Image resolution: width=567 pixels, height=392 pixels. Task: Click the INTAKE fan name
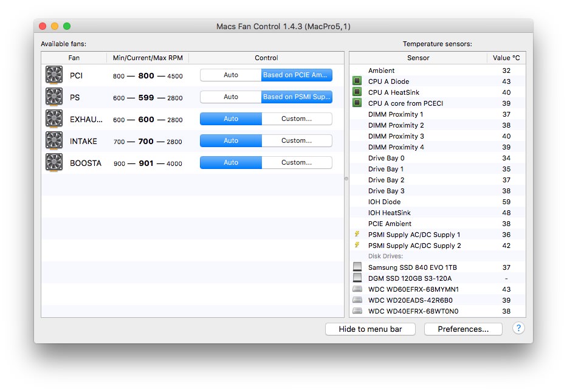(83, 142)
